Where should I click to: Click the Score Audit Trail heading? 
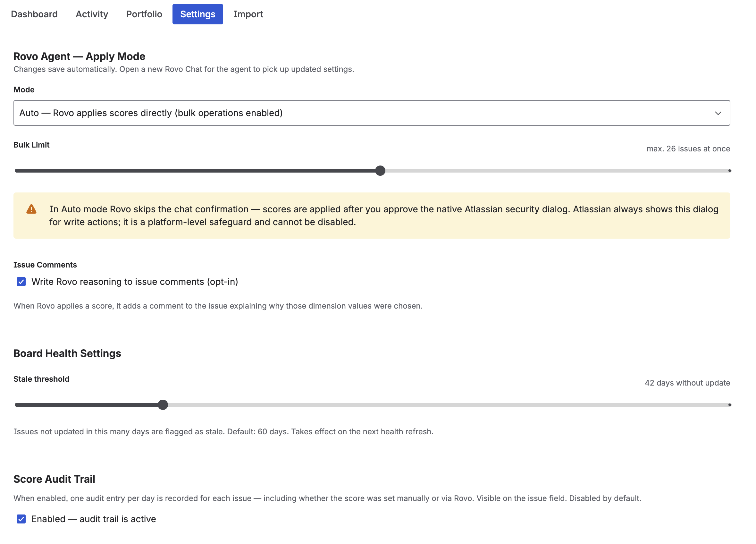tap(54, 479)
